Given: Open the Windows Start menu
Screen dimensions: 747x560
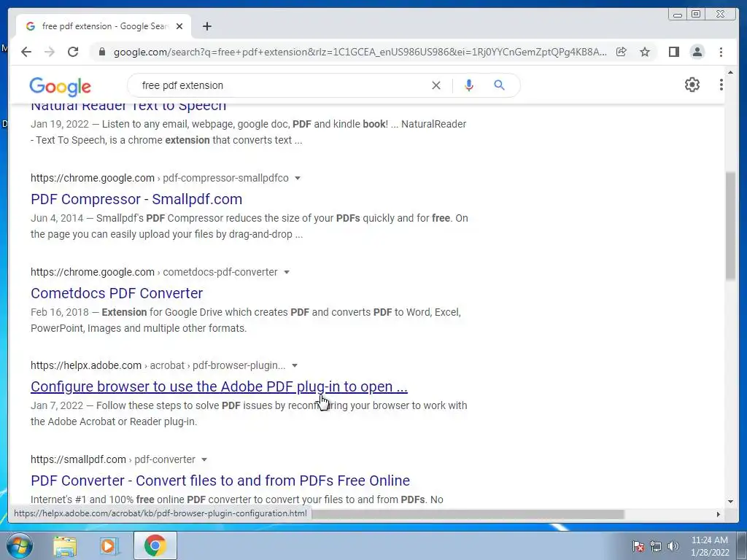Looking at the screenshot, I should pyautogui.click(x=18, y=545).
